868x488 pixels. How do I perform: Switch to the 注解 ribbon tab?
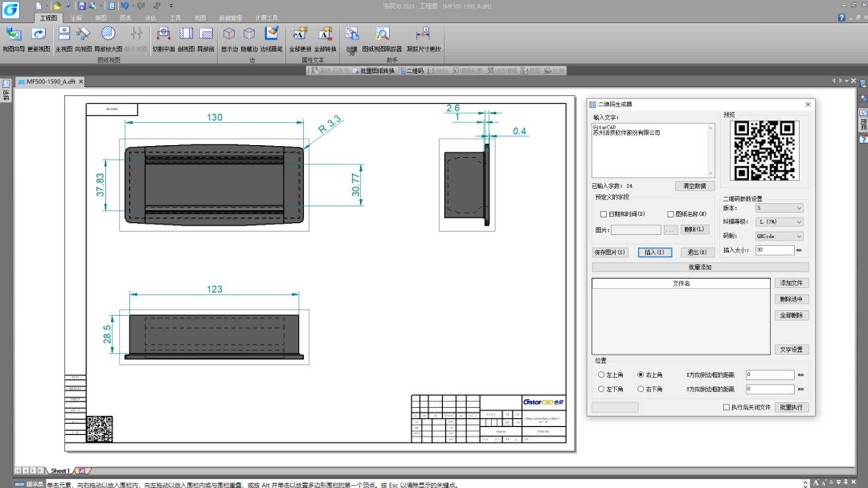click(x=76, y=18)
